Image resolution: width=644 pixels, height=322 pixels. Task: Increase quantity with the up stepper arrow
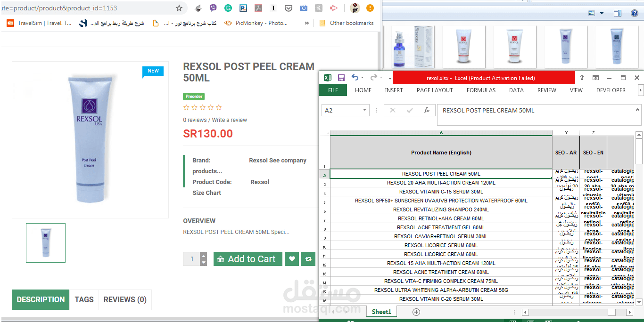click(x=204, y=256)
